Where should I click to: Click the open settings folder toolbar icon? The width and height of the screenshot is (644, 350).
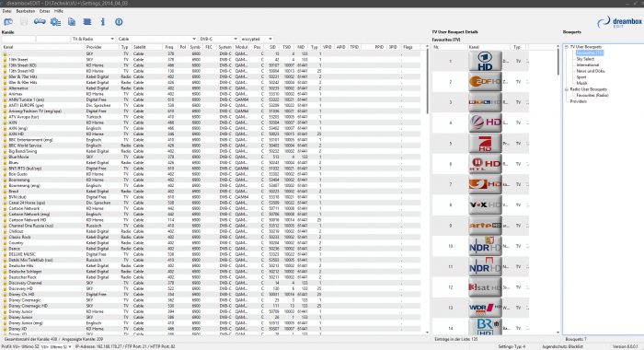tap(8, 22)
